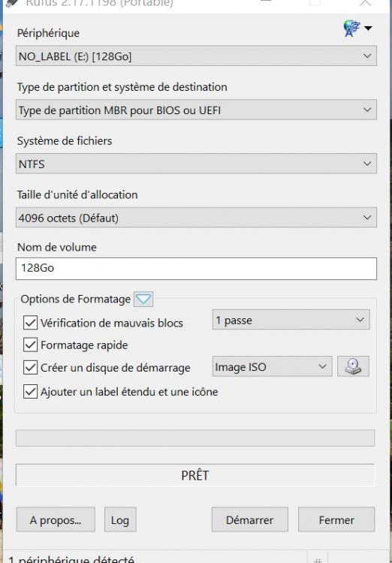The width and height of the screenshot is (392, 563).
Task: Click the Démarrer button
Action: tap(250, 519)
